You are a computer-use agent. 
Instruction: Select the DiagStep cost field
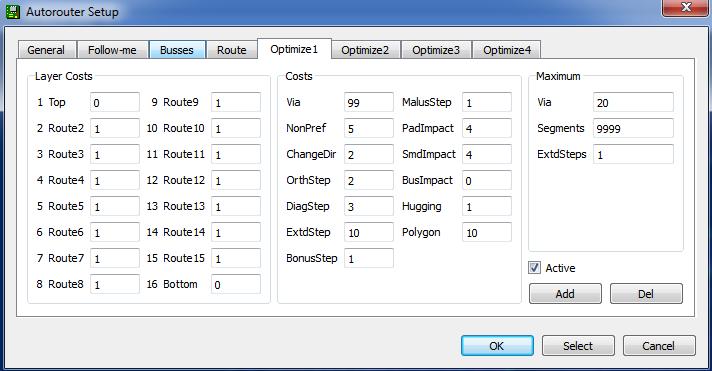coord(369,206)
